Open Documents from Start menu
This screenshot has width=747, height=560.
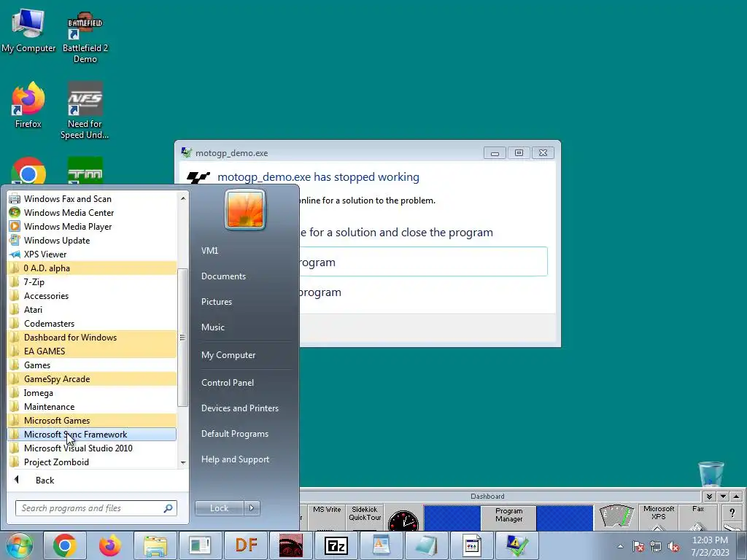223,276
